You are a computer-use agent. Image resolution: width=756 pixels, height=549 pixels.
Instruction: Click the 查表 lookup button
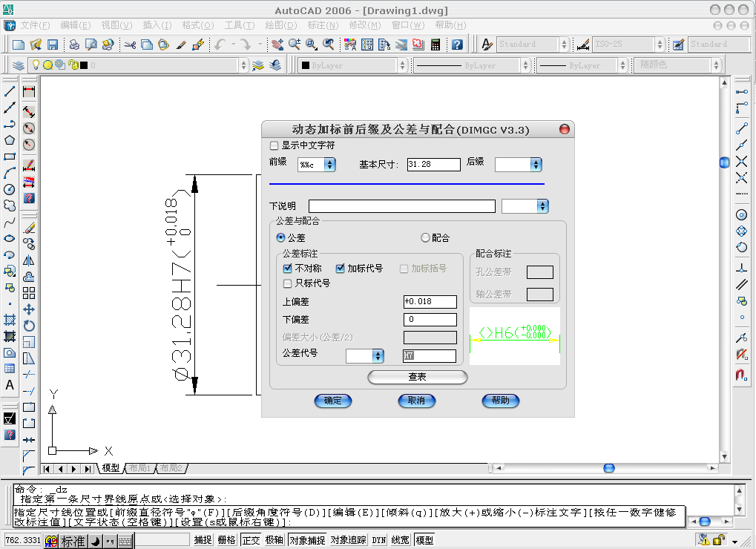(418, 377)
